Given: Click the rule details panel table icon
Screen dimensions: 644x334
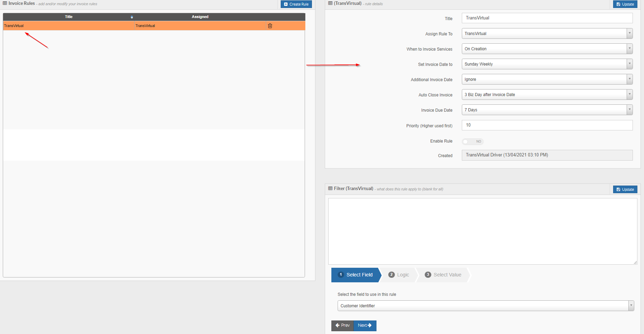Looking at the screenshot, I should point(330,3).
